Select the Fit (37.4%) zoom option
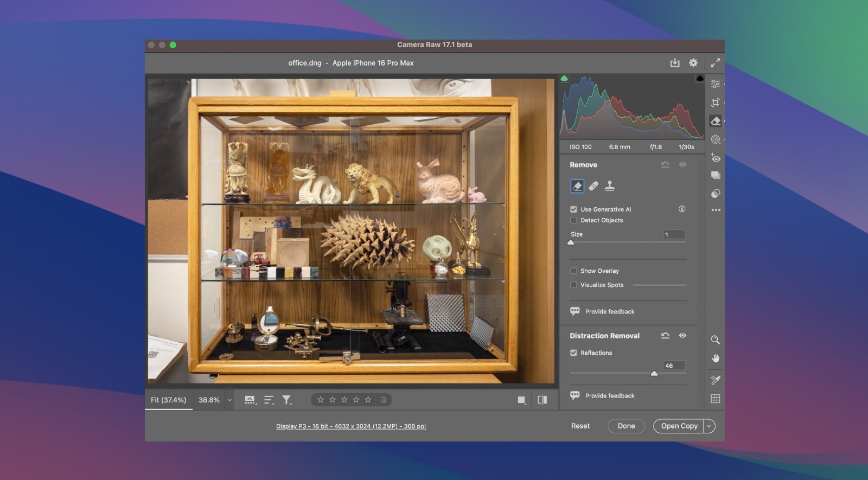Image resolution: width=868 pixels, height=480 pixels. [168, 400]
